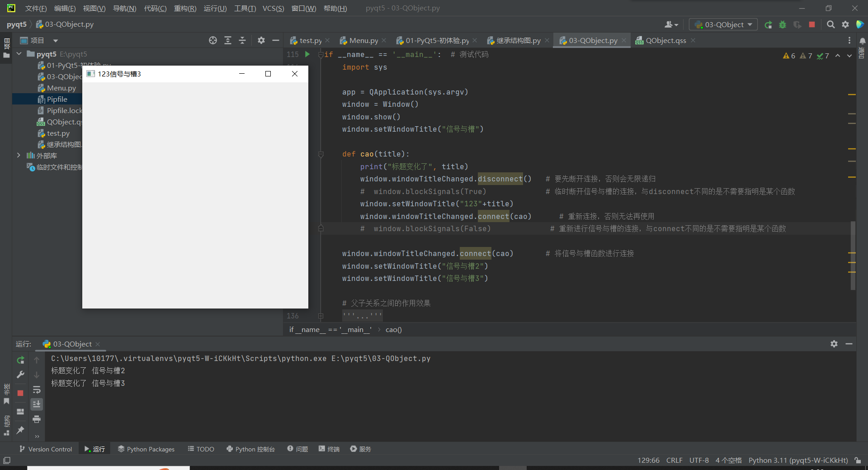Open Run panel settings gear
The height and width of the screenshot is (470, 868).
(834, 344)
